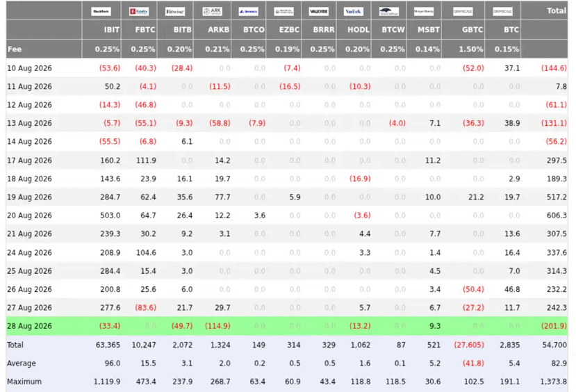Viewport: 576px width, 392px height.
Task: Click FBTC value 111.9 on 17 Aug
Action: (146, 161)
